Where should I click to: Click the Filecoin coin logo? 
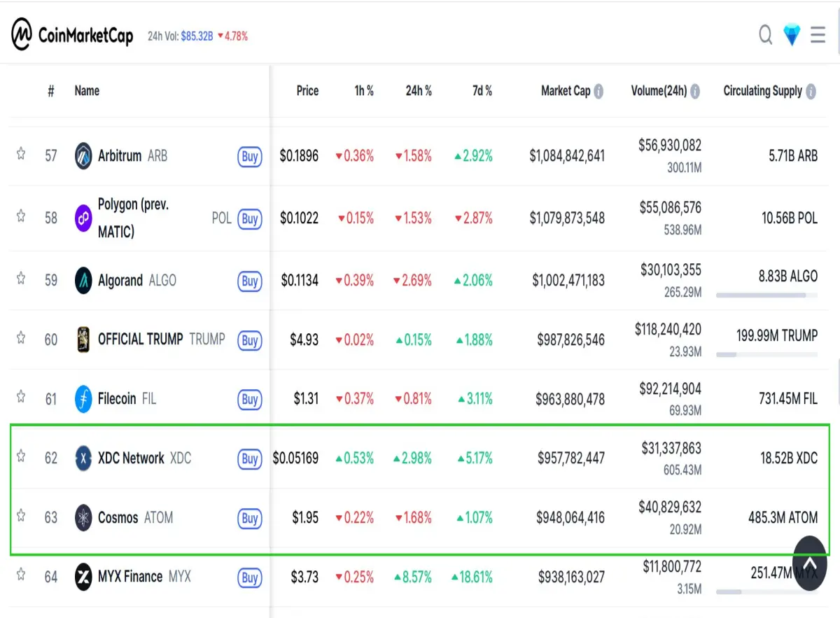tap(83, 399)
